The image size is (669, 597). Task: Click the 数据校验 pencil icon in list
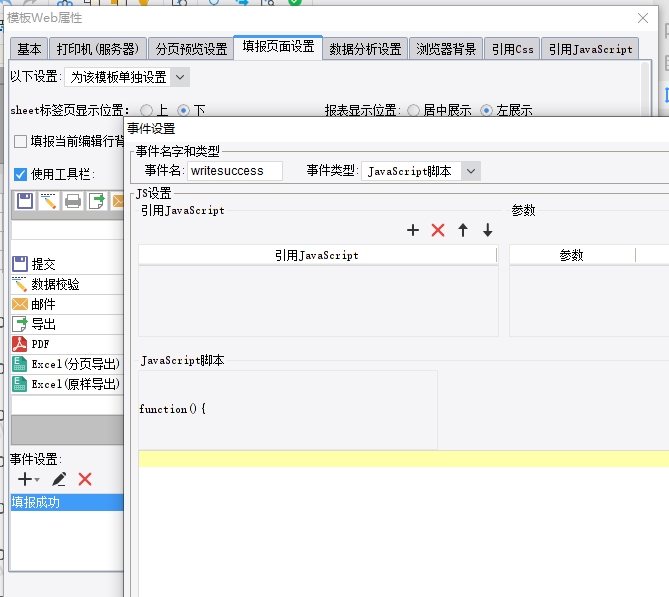[x=20, y=284]
